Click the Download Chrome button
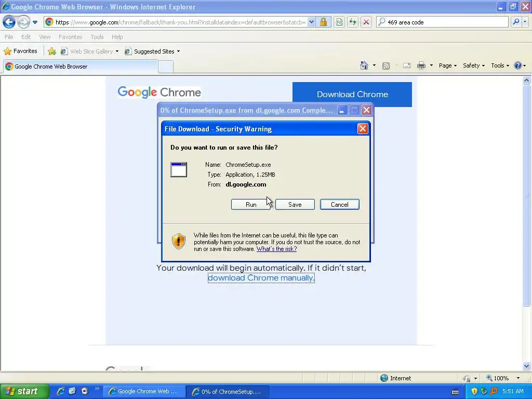 click(x=352, y=95)
